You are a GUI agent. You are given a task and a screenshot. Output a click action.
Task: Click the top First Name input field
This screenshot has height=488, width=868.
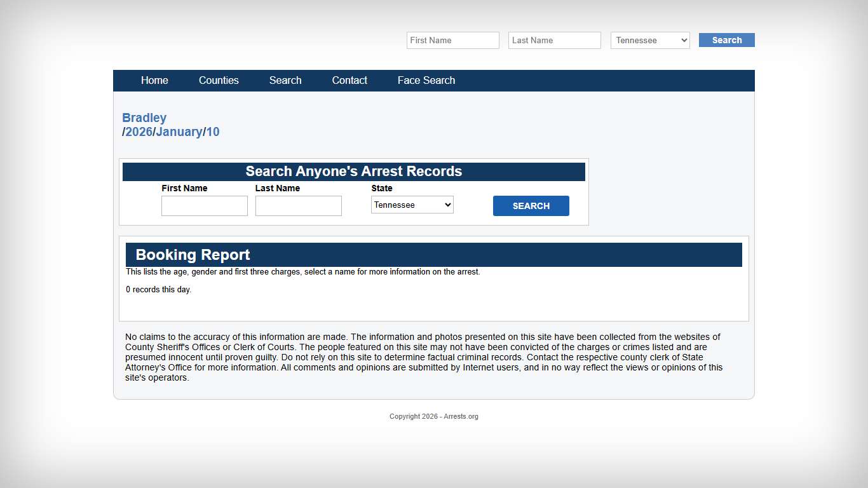[452, 40]
